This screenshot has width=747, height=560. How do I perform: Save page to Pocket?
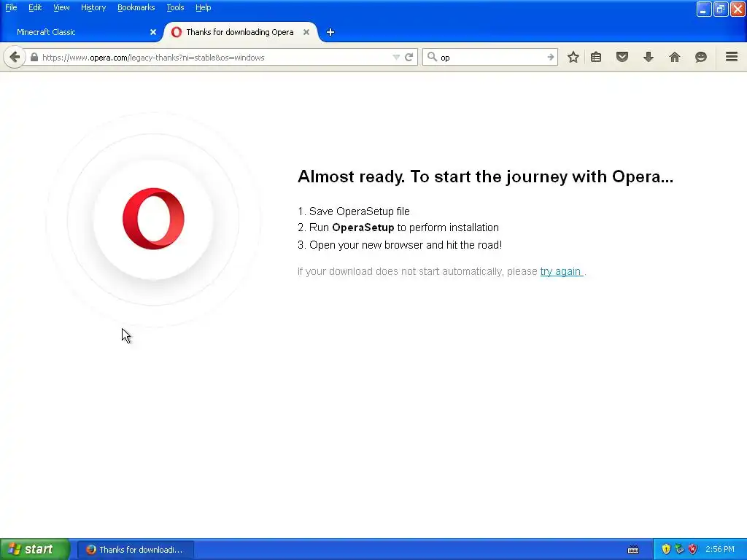(x=622, y=57)
